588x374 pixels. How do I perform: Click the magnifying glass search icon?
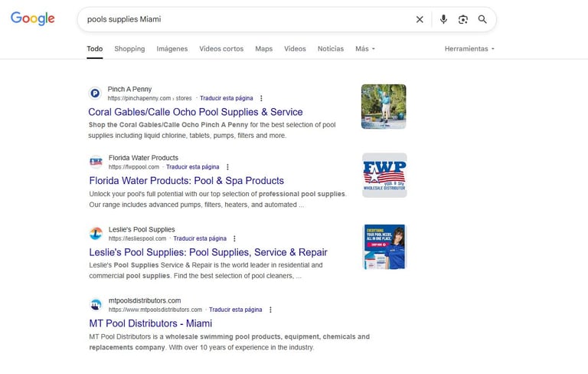482,19
